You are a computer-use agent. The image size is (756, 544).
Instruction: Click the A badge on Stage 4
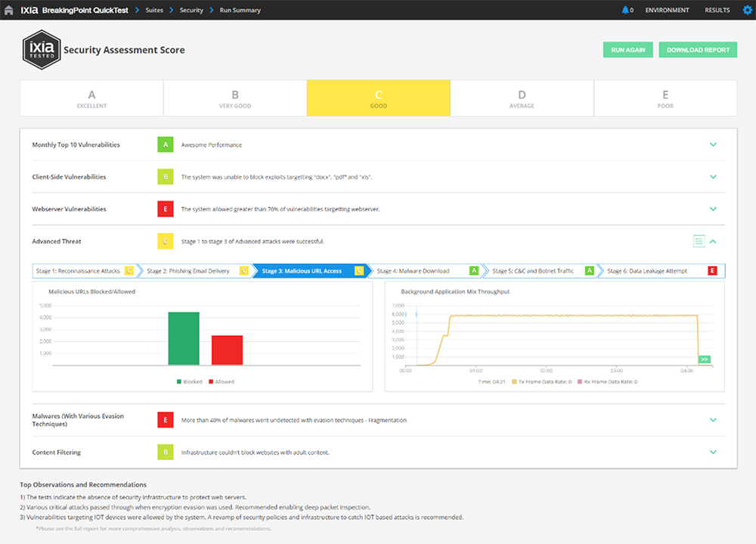coord(474,271)
